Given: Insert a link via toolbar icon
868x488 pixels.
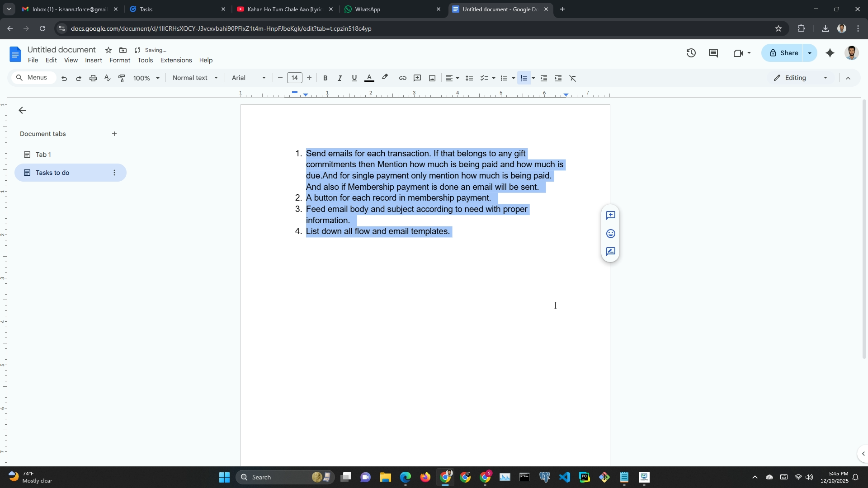Looking at the screenshot, I should (402, 78).
